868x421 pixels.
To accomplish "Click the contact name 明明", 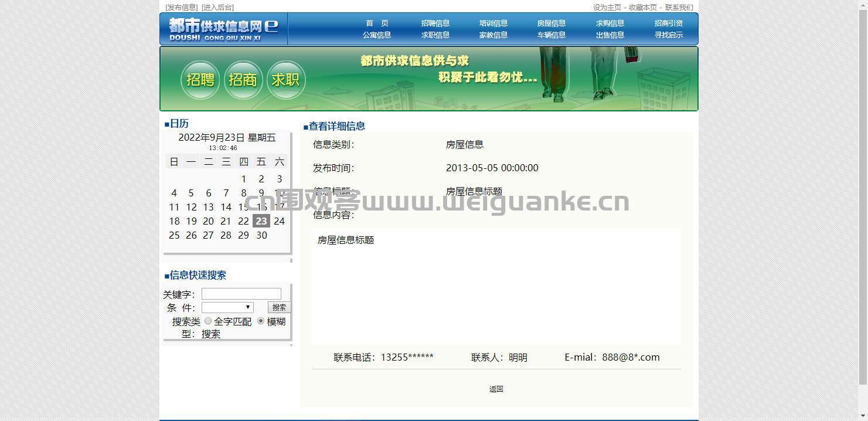I will click(x=518, y=357).
